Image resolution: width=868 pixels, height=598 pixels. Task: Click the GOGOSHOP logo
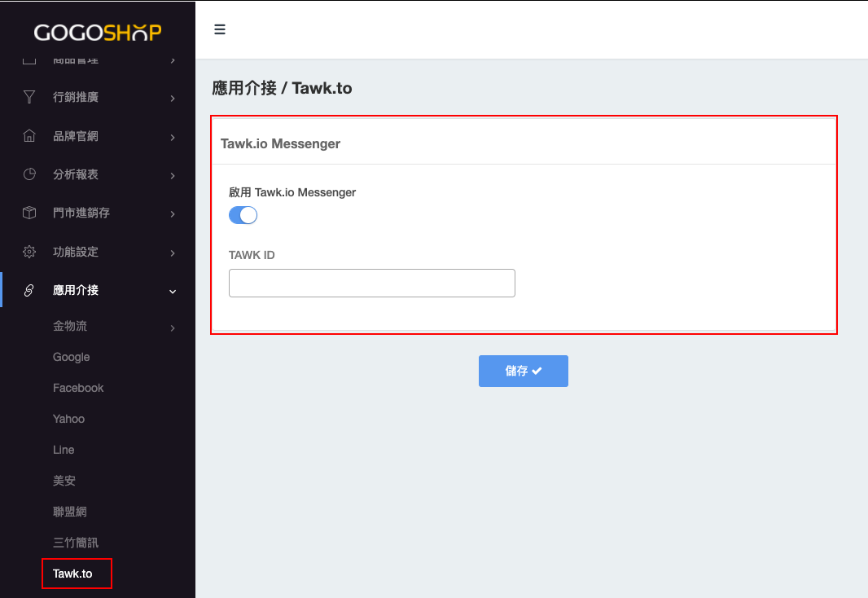[x=98, y=33]
